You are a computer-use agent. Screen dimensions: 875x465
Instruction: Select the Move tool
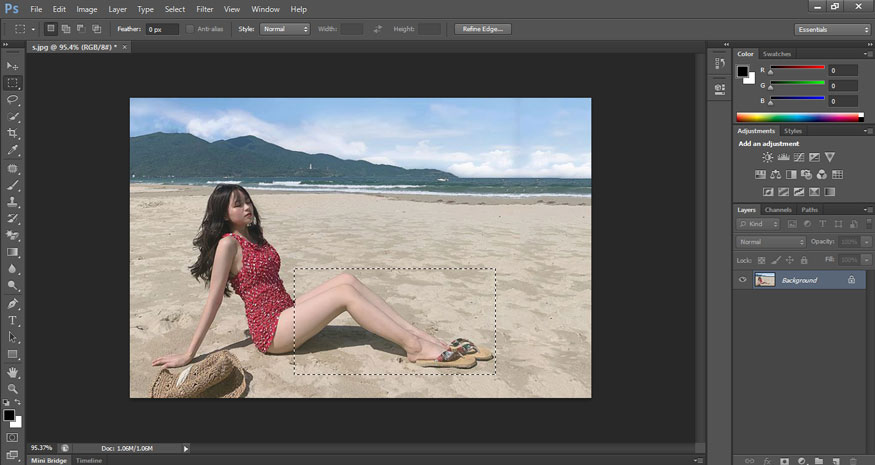[x=13, y=66]
